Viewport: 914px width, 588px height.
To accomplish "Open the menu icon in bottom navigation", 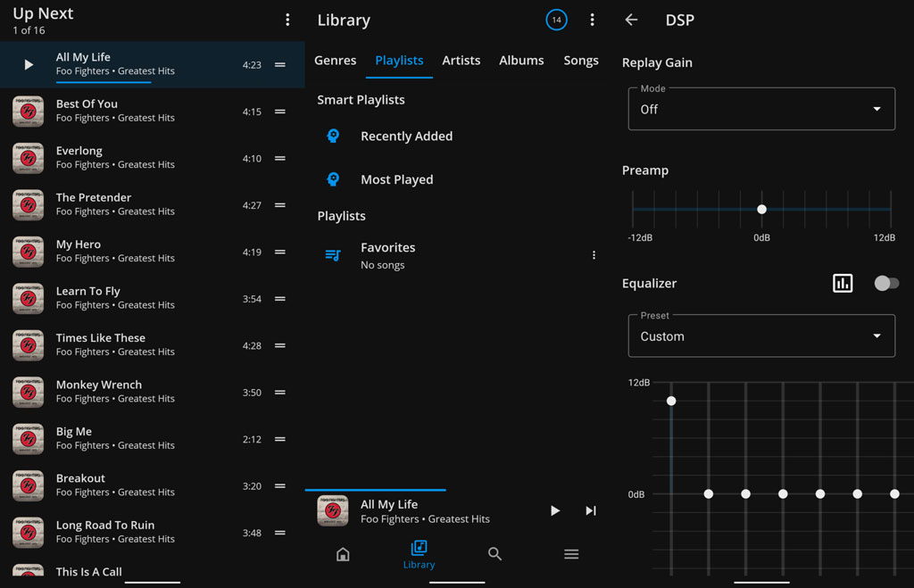I will click(571, 554).
